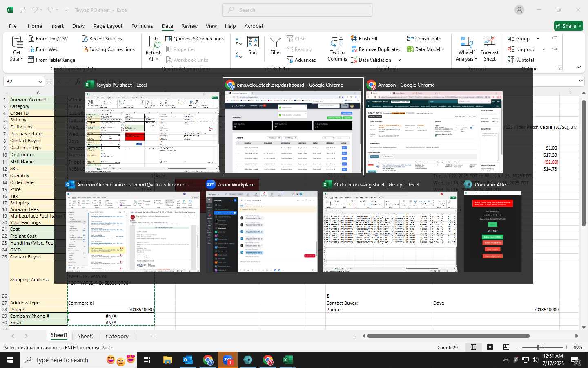Click Refresh All icon

(154, 42)
